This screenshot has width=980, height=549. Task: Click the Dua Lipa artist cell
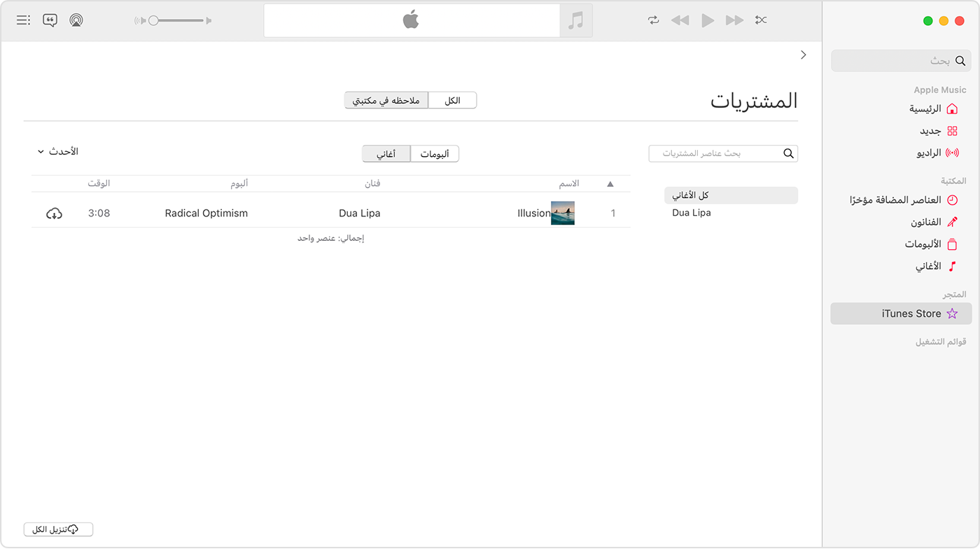tap(359, 214)
